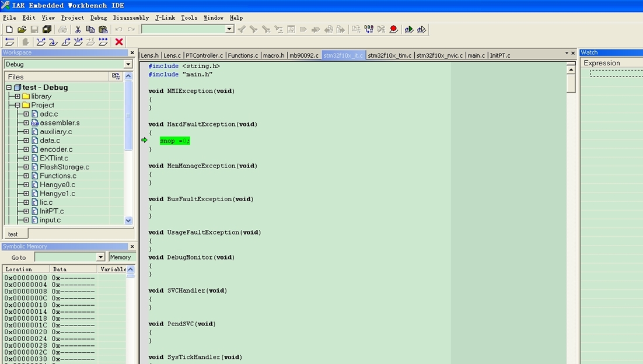This screenshot has height=364, width=643.
Task: Close the active editor tab with X
Action: pyautogui.click(x=573, y=53)
